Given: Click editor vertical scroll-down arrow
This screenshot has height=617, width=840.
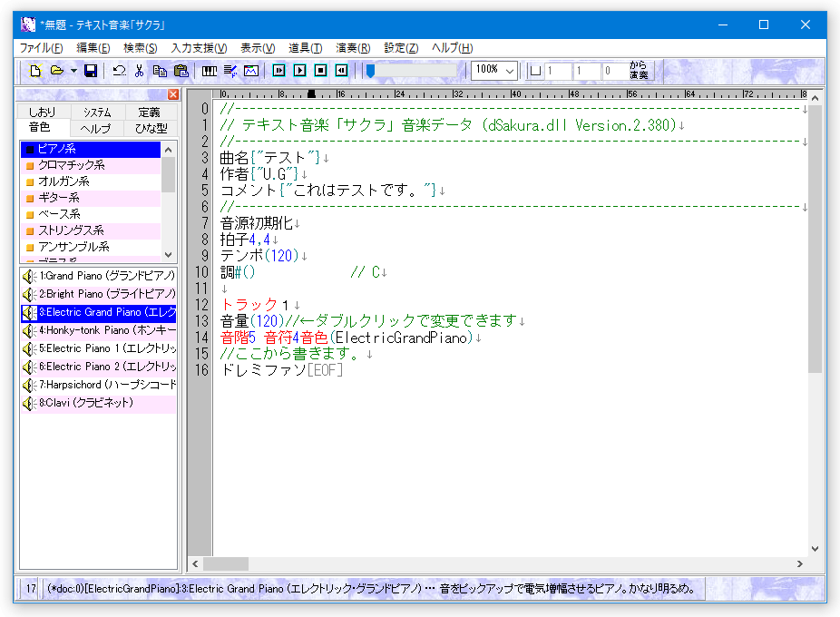Looking at the screenshot, I should pyautogui.click(x=815, y=549).
